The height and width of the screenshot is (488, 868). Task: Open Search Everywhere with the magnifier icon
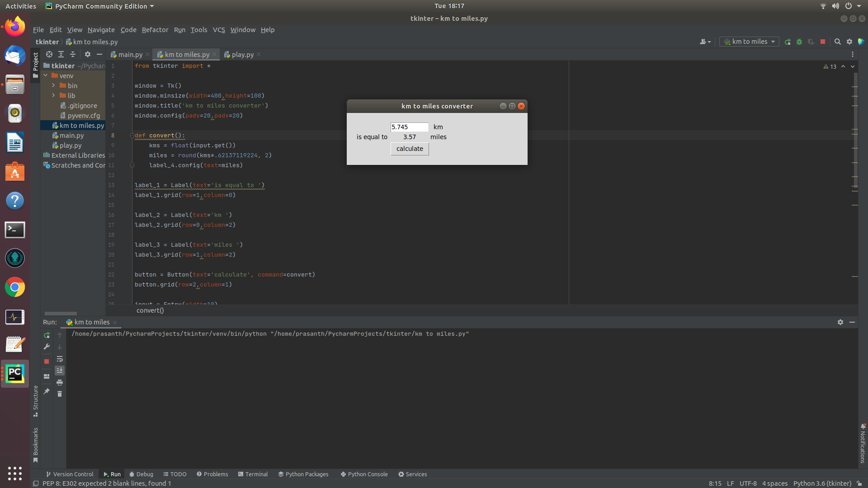pyautogui.click(x=838, y=42)
